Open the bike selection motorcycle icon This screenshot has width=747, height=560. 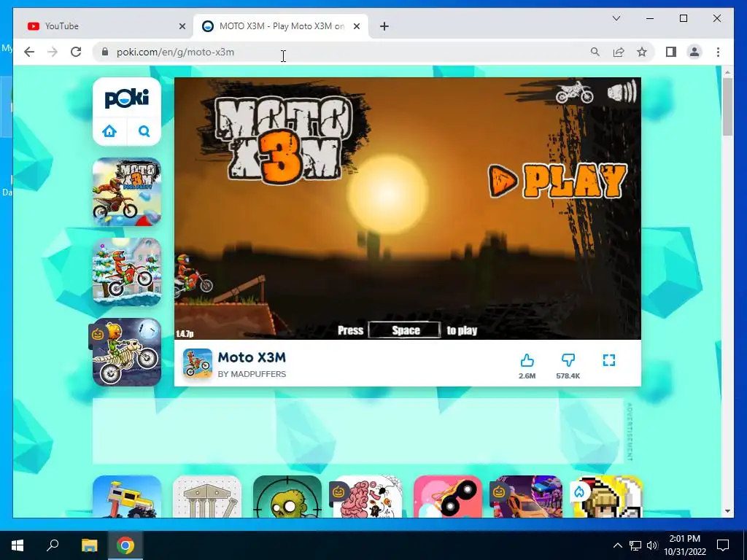pyautogui.click(x=575, y=92)
